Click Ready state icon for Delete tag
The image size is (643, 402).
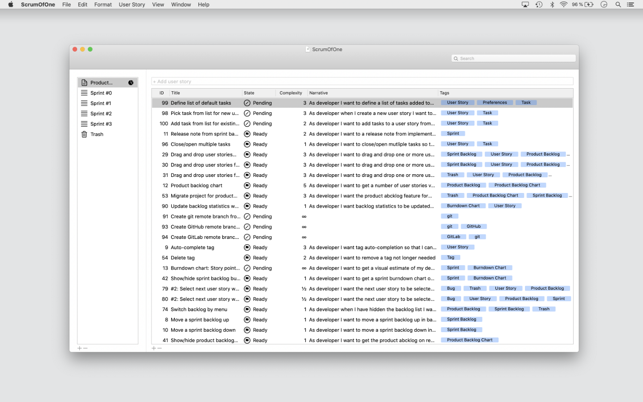(x=247, y=258)
